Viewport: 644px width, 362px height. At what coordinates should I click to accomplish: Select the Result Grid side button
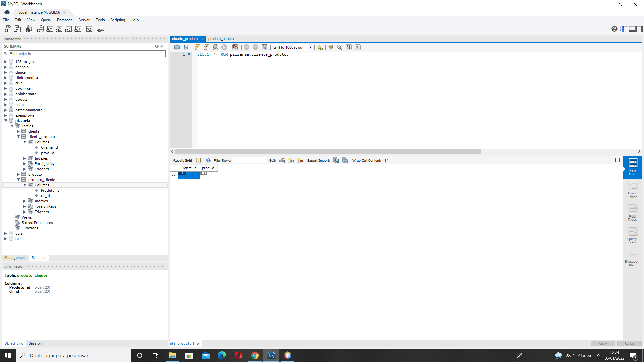632,167
